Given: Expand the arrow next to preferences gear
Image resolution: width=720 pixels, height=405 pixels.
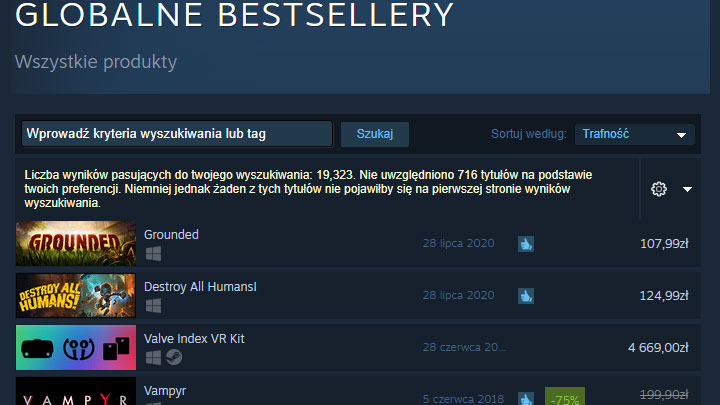Looking at the screenshot, I should click(687, 189).
